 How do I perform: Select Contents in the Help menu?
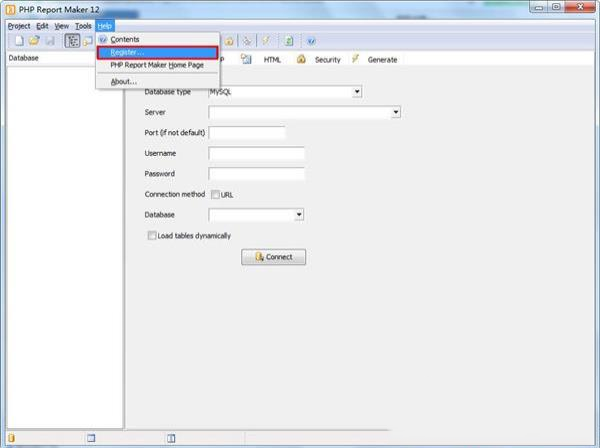coord(158,39)
